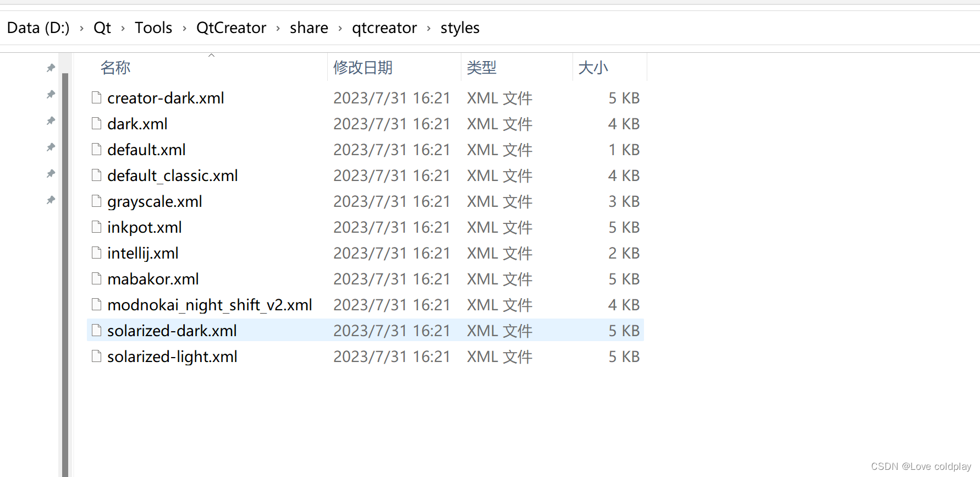Image resolution: width=980 pixels, height=477 pixels.
Task: Expand the chevron after Tools in the path
Action: [x=184, y=28]
